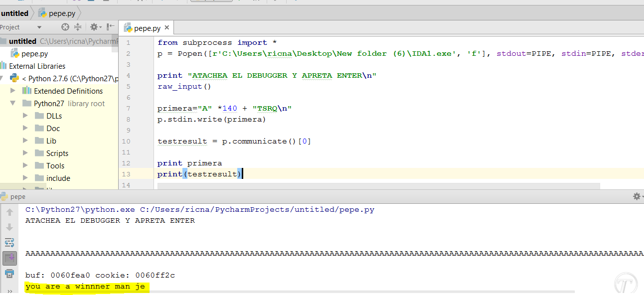The height and width of the screenshot is (295, 644).
Task: Click the untitled breadcrumb in navigation bar
Action: pos(14,13)
